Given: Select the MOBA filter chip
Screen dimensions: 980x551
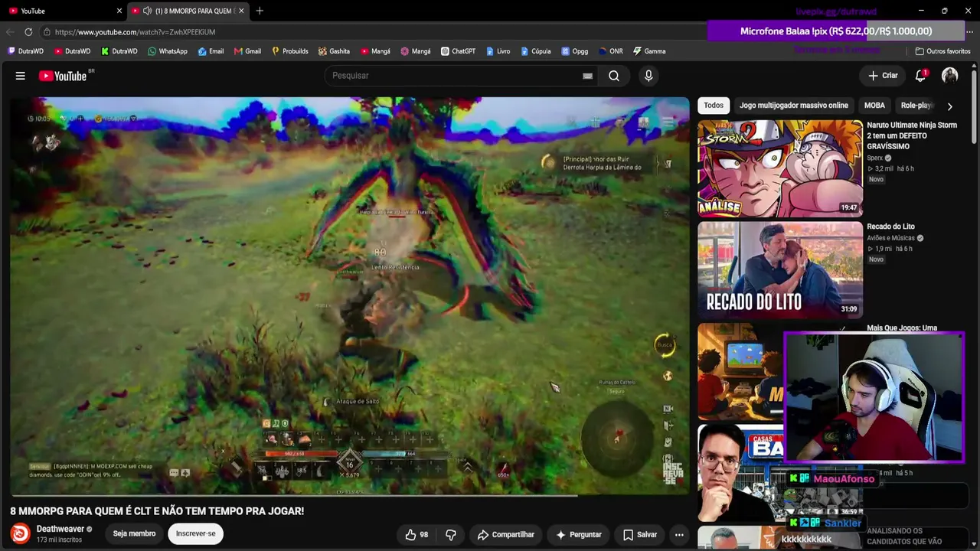Looking at the screenshot, I should pyautogui.click(x=874, y=106).
